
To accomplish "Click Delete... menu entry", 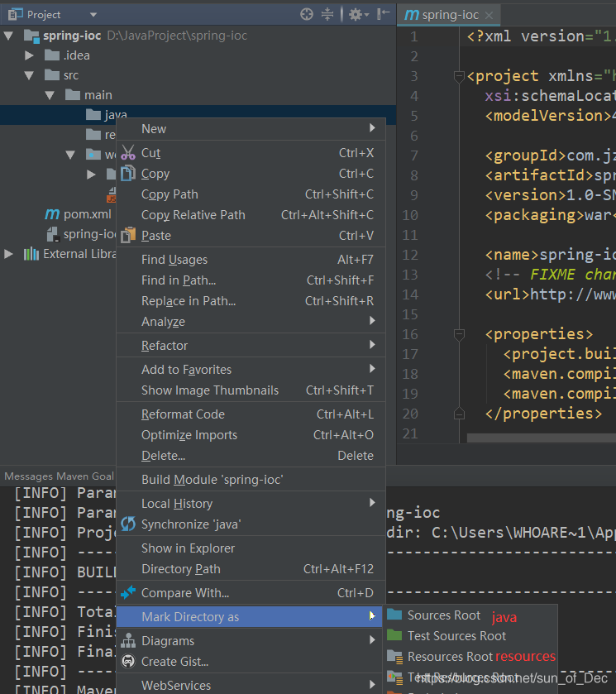I will point(251,456).
